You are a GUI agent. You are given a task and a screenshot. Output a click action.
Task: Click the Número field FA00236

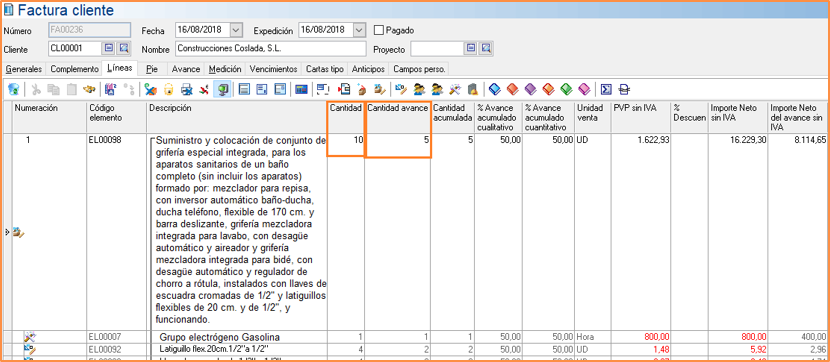pyautogui.click(x=89, y=30)
